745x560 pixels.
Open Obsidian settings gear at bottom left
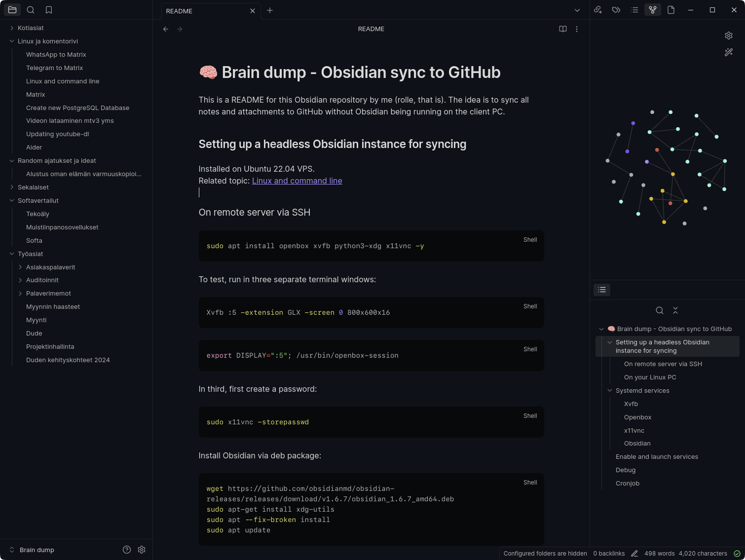tap(142, 550)
